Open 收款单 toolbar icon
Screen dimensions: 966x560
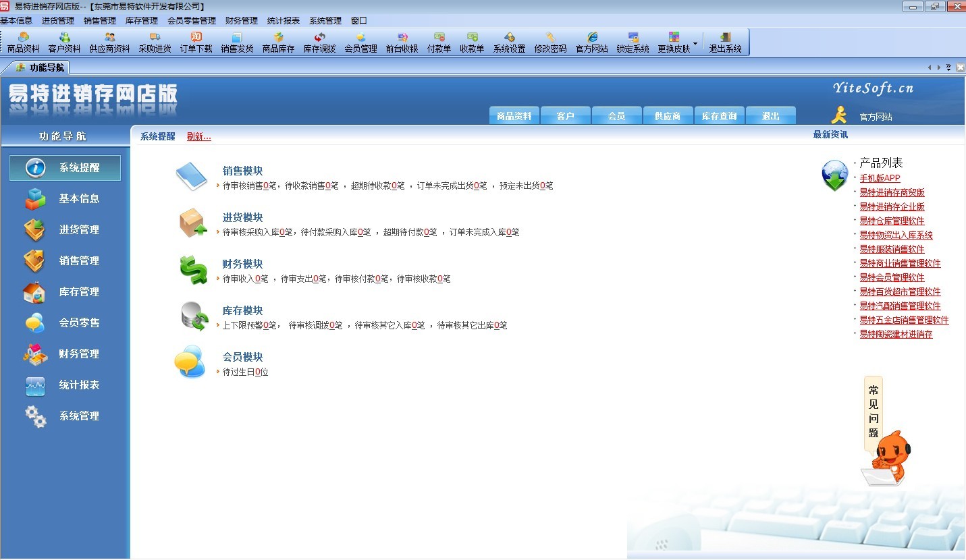tap(472, 43)
